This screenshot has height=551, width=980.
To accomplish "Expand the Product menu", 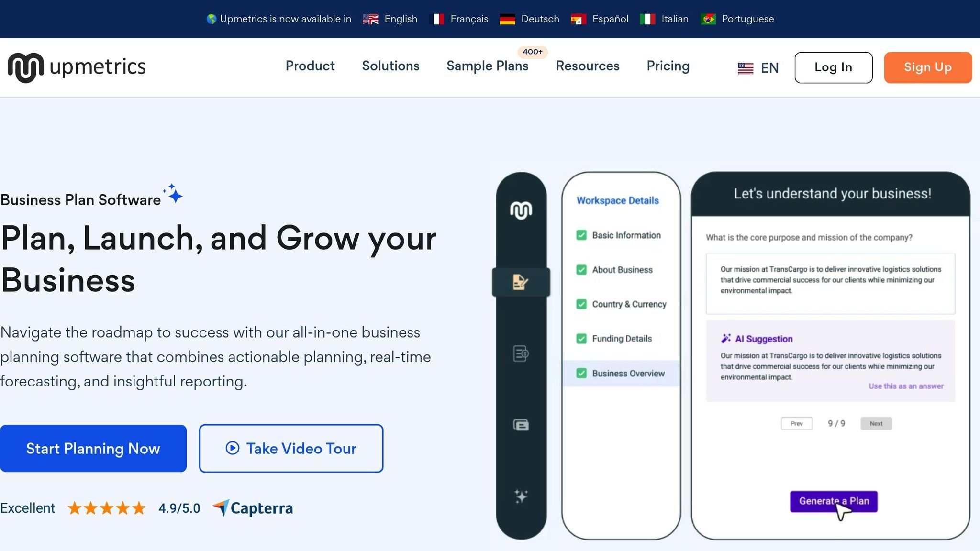I will click(x=310, y=66).
